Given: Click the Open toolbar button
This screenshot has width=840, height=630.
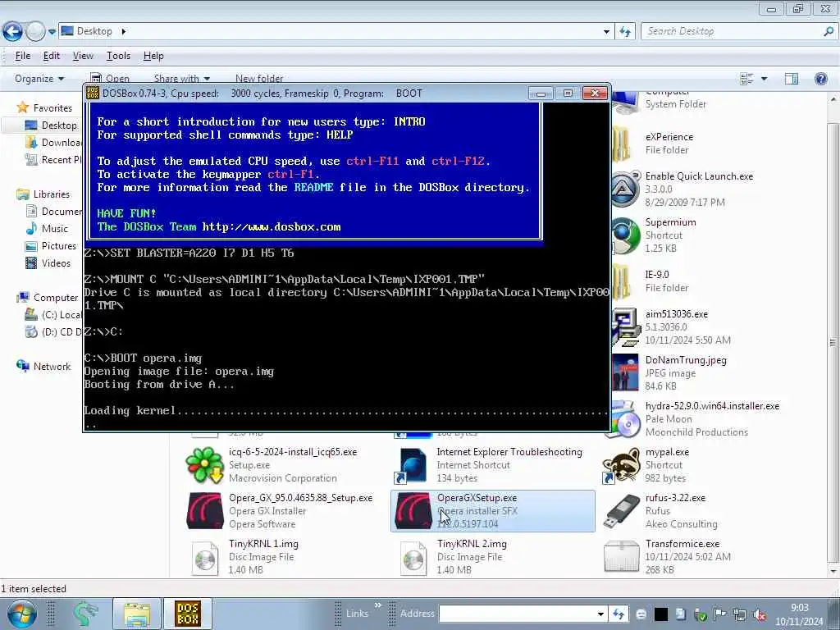Looking at the screenshot, I should click(x=111, y=79).
